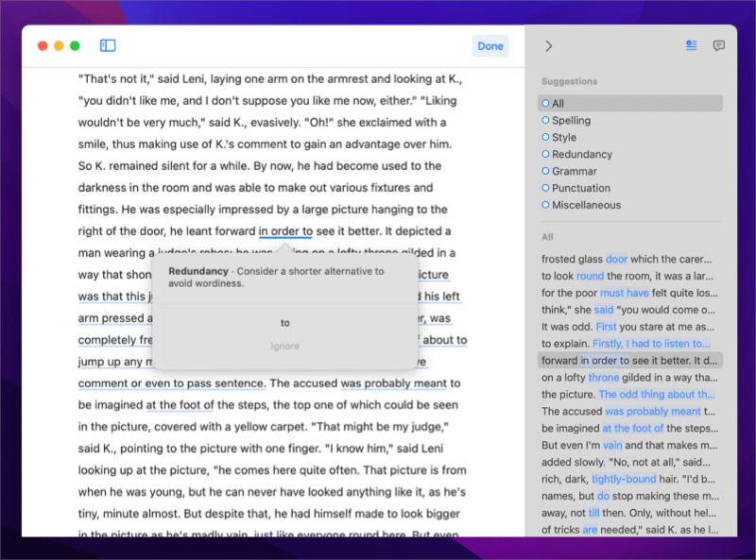The height and width of the screenshot is (560, 756).
Task: Click the underlined "at the foot of" text
Action: pos(180,405)
